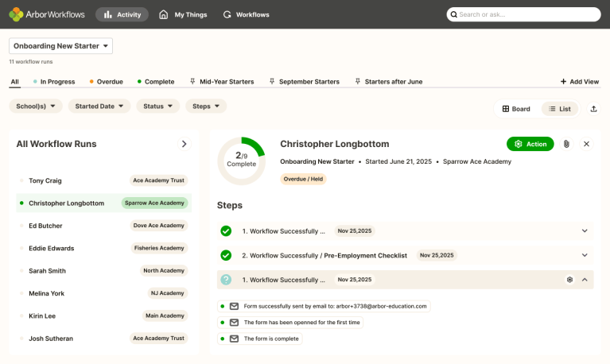Go to My Things
The image size is (610, 364).
click(183, 14)
